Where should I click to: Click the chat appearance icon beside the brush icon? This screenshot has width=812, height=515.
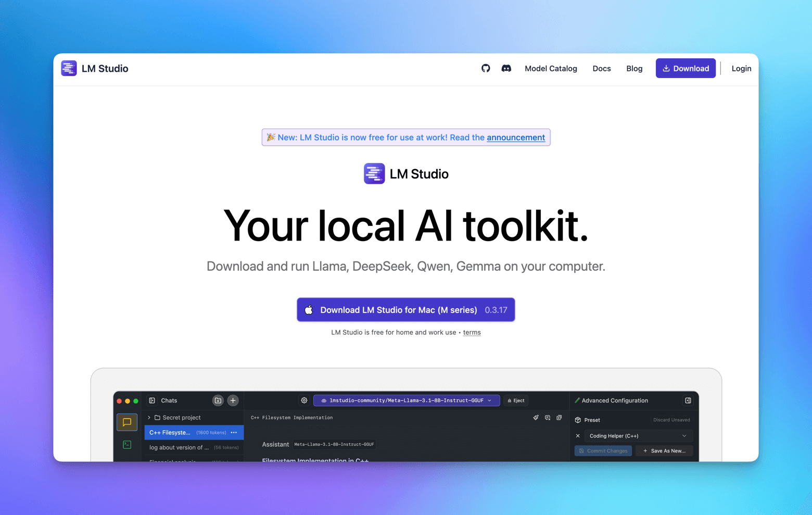pyautogui.click(x=548, y=418)
